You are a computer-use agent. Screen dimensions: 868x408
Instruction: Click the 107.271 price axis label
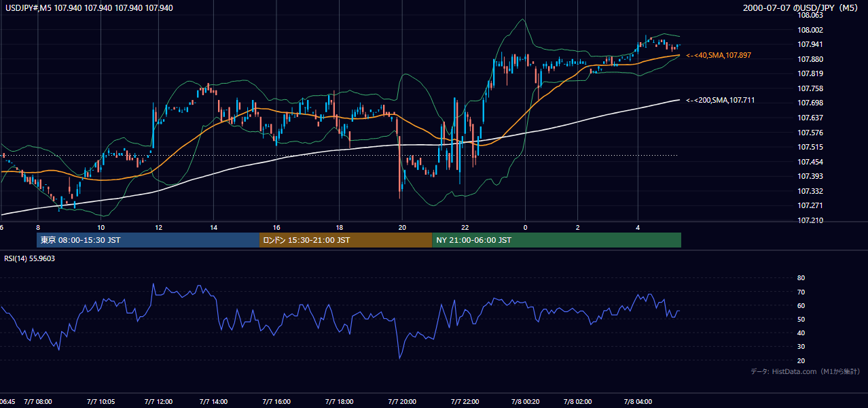pos(810,206)
